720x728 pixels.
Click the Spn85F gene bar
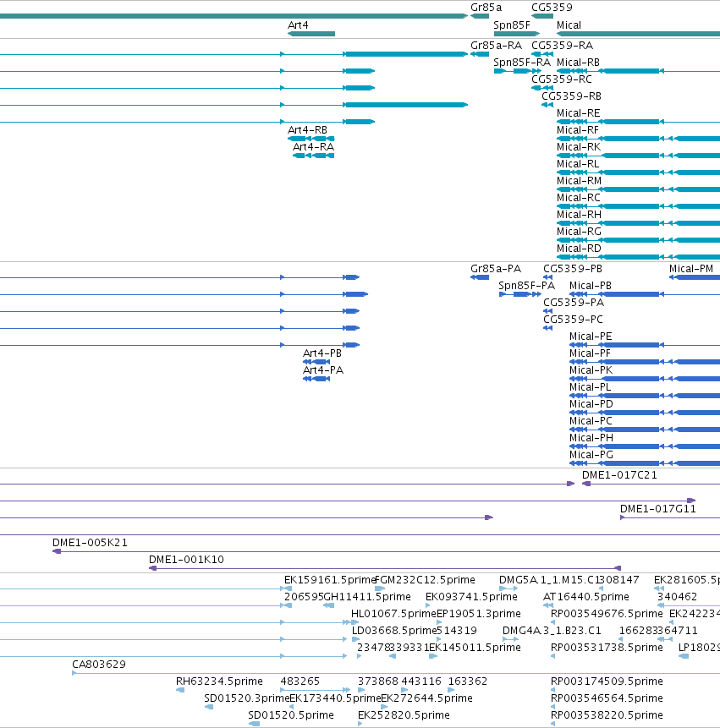pyautogui.click(x=517, y=34)
